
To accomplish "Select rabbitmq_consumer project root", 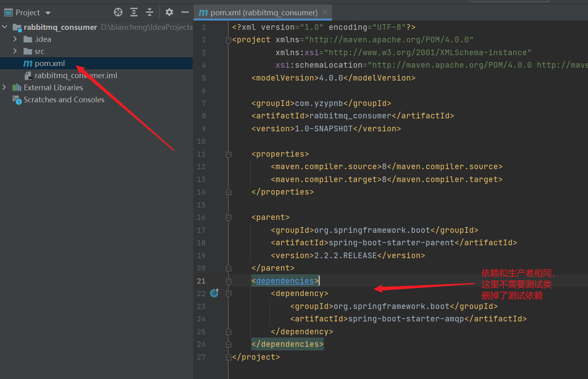I will 96,27.
